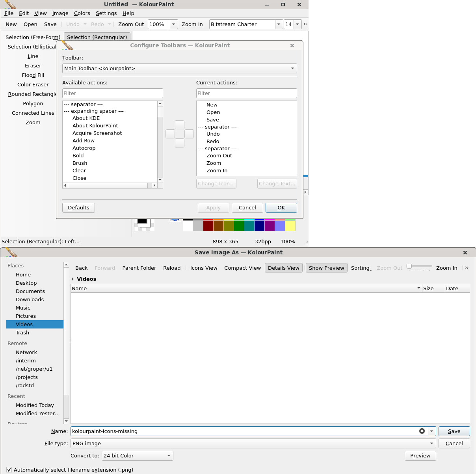Open the View menu
This screenshot has width=476, height=474.
coord(41,13)
